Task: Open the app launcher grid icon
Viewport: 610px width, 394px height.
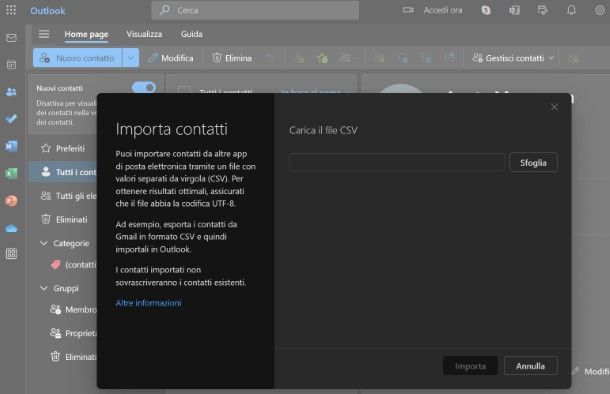Action: click(11, 10)
